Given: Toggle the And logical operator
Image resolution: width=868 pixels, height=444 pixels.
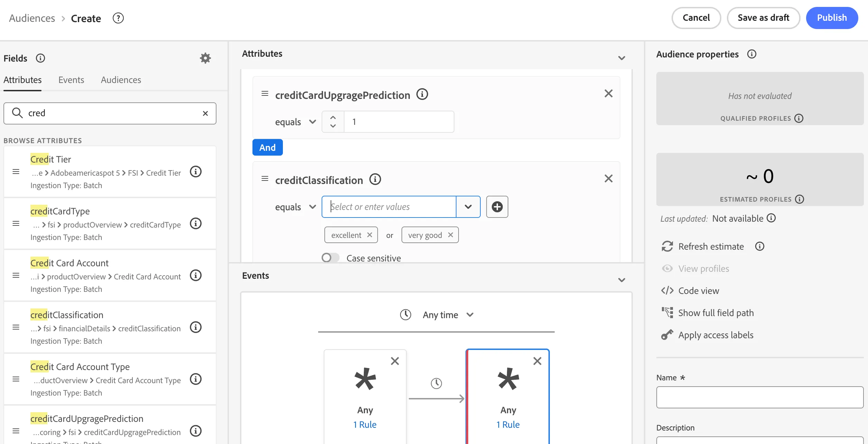Looking at the screenshot, I should [x=268, y=147].
